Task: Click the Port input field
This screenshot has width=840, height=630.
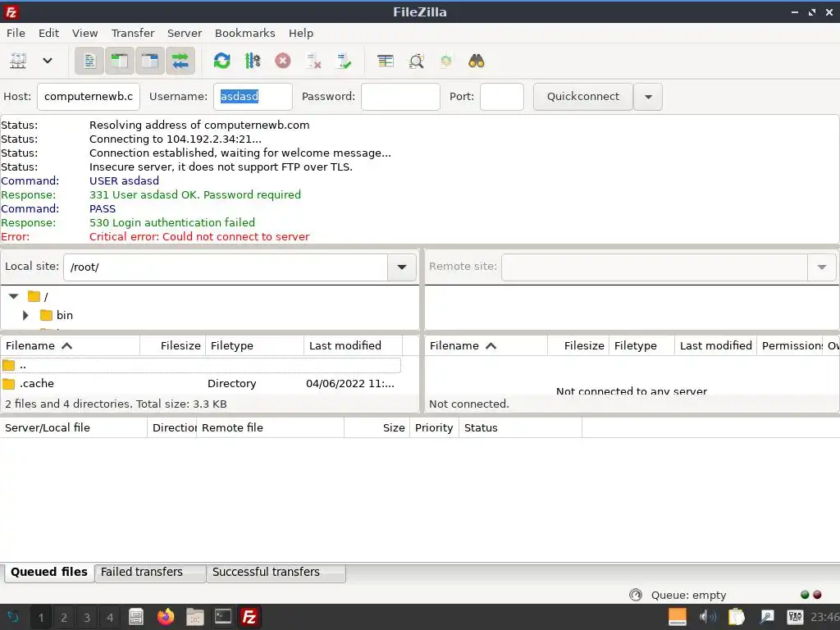Action: [502, 97]
